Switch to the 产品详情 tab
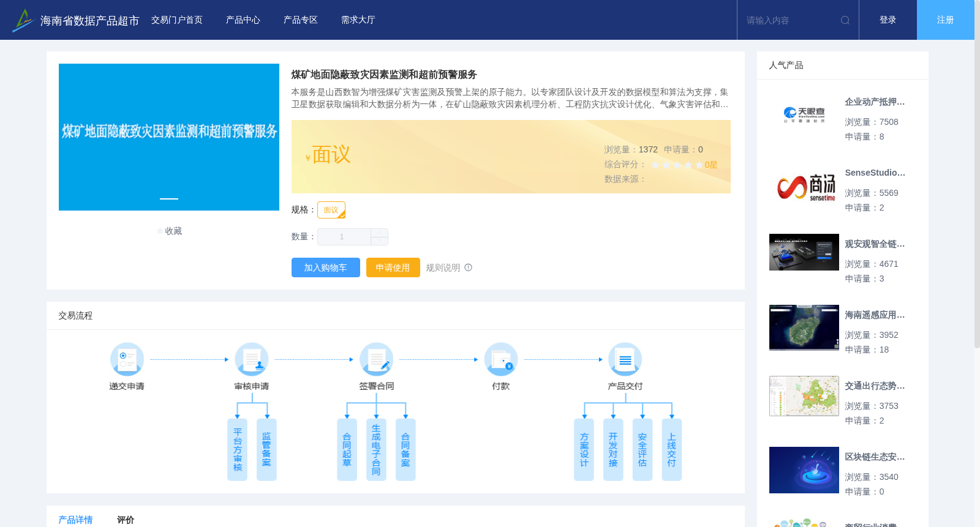Viewport: 980px width, 527px height. coord(75,520)
